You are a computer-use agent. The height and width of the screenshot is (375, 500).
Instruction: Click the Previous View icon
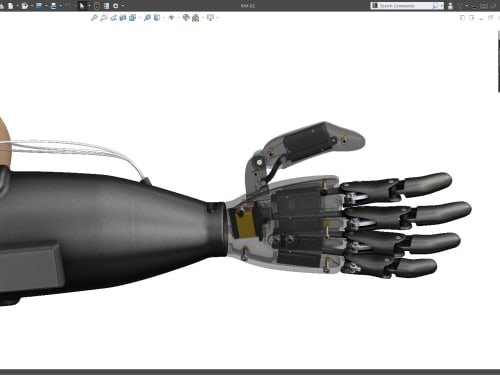(113, 18)
